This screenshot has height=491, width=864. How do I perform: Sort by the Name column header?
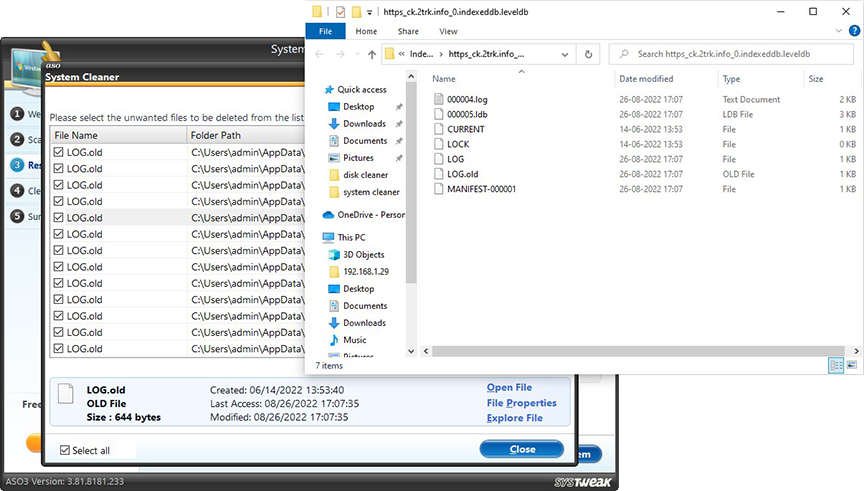[x=521, y=79]
